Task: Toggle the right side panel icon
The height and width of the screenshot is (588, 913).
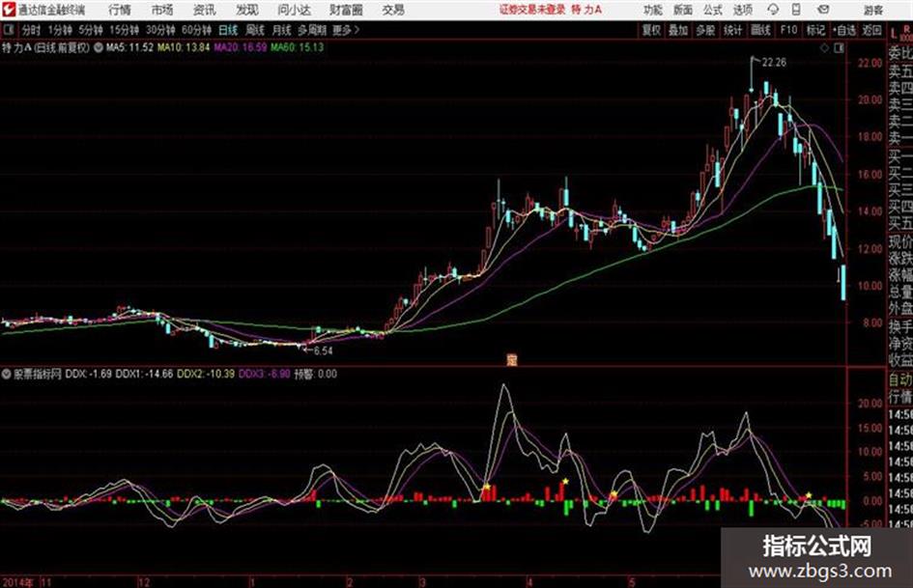Action: click(839, 48)
